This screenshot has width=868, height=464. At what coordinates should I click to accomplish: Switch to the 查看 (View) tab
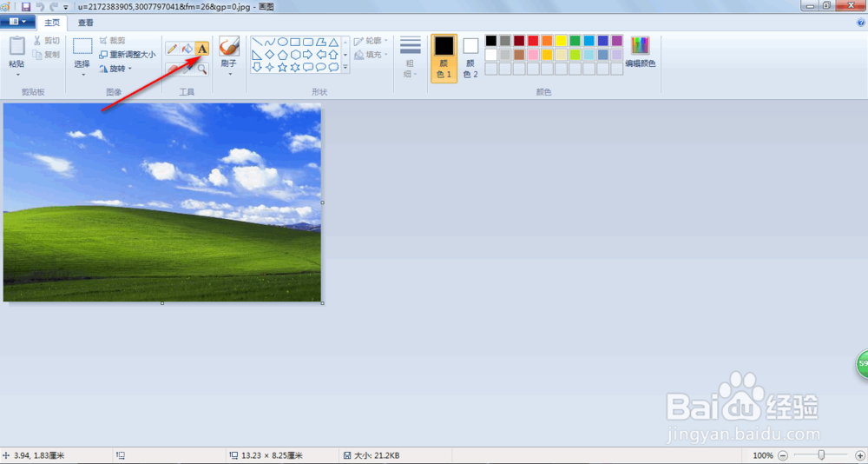click(x=86, y=23)
